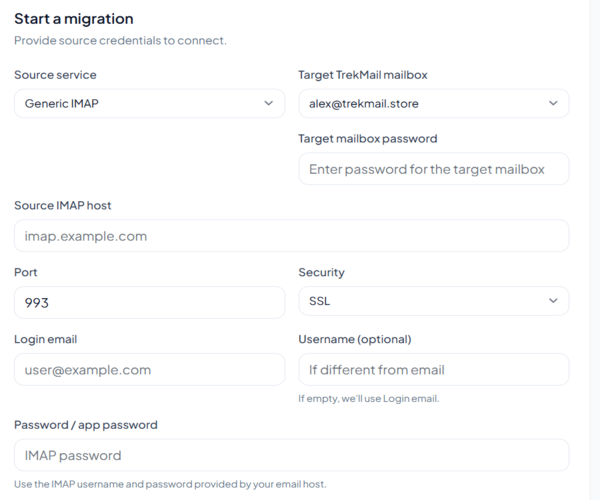Screen dimensions: 600x500
Task: Click the Security field chevron arrow
Action: (x=553, y=301)
